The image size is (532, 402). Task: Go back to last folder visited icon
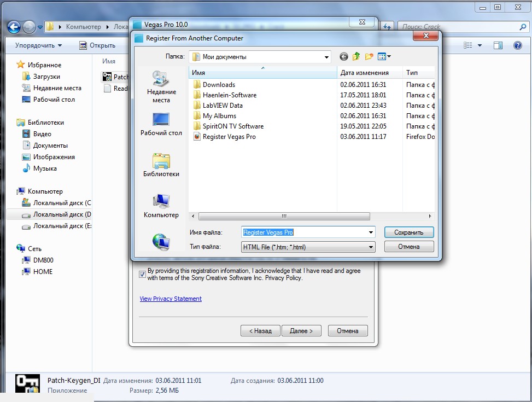click(x=344, y=57)
